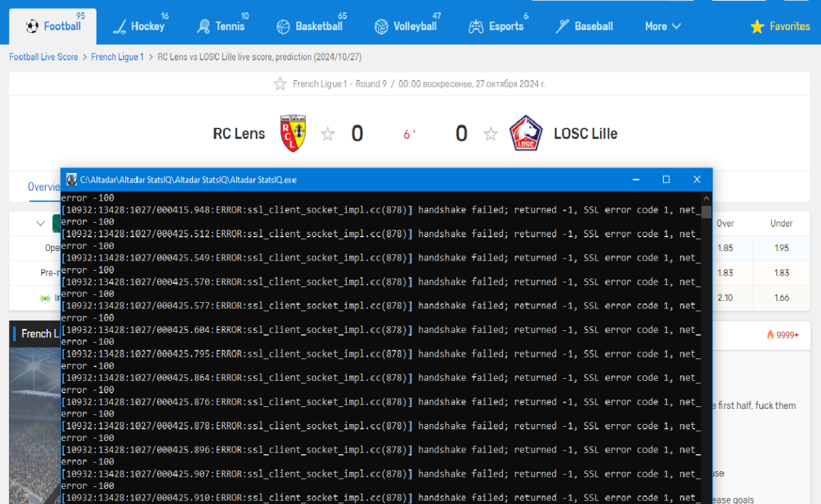Add RC Lens to favorites star
The image size is (821, 504).
pos(328,134)
